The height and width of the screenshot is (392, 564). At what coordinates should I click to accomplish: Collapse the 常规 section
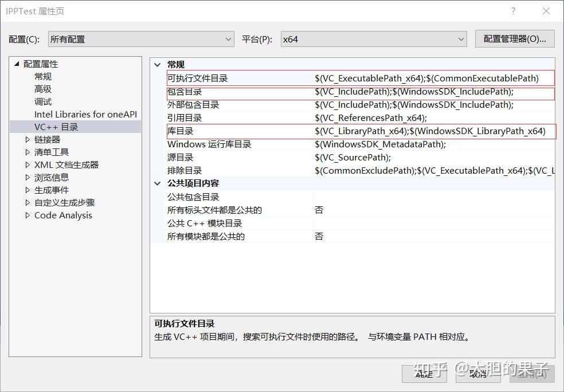click(157, 64)
